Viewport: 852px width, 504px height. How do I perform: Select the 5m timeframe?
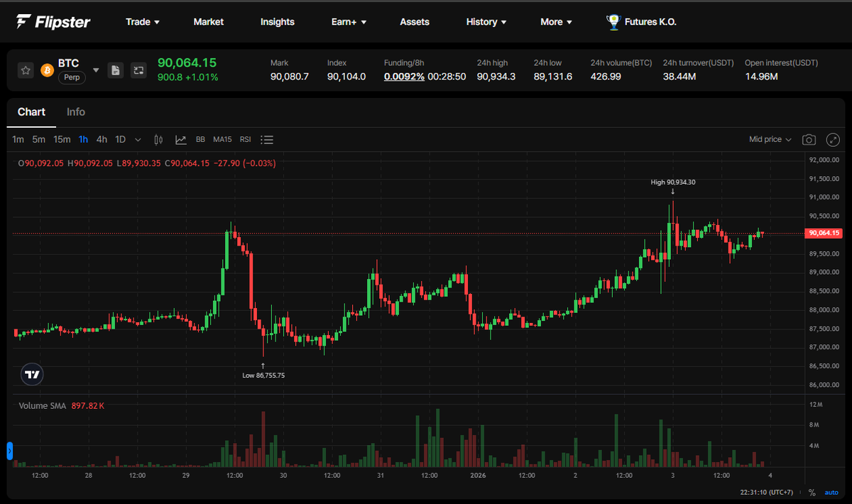pyautogui.click(x=38, y=140)
